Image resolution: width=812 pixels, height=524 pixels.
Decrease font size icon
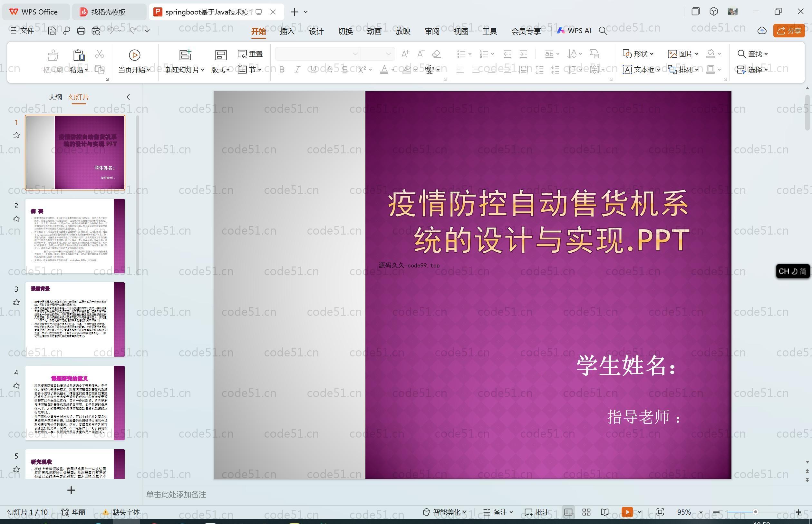[x=421, y=54]
